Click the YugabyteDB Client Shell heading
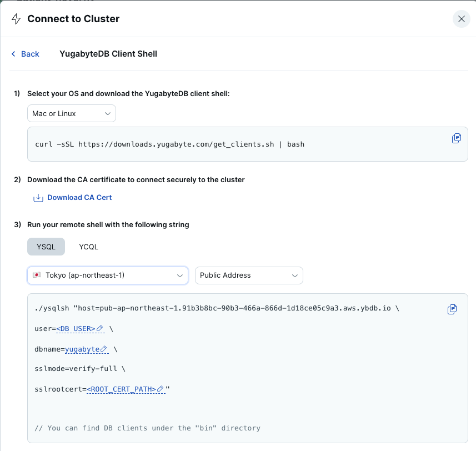Image resolution: width=476 pixels, height=451 pixels. (108, 54)
